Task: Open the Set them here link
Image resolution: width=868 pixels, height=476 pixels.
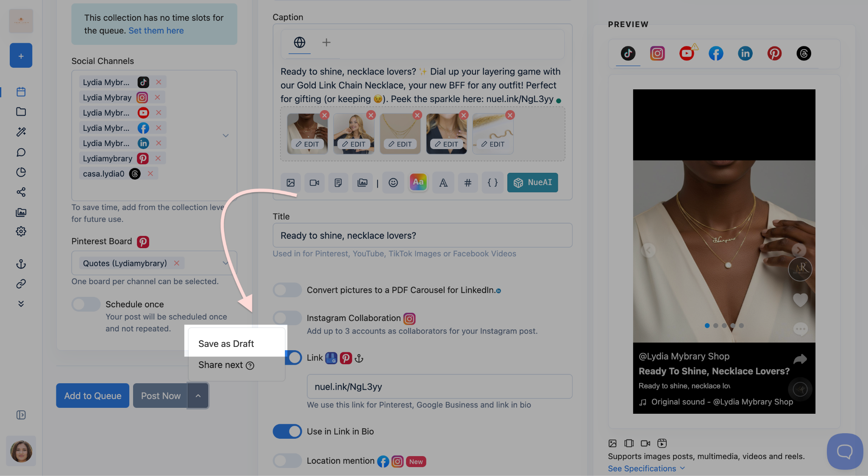Action: coord(156,30)
